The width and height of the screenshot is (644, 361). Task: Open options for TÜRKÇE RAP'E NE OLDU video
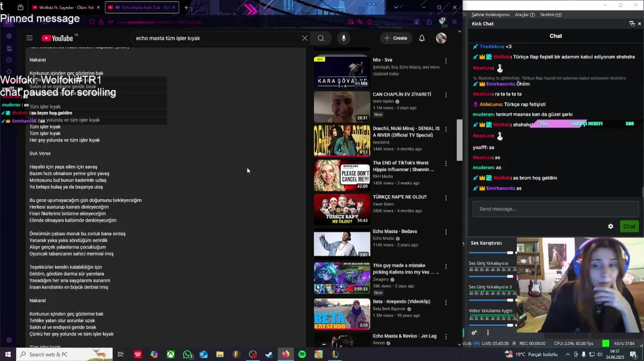(x=446, y=198)
